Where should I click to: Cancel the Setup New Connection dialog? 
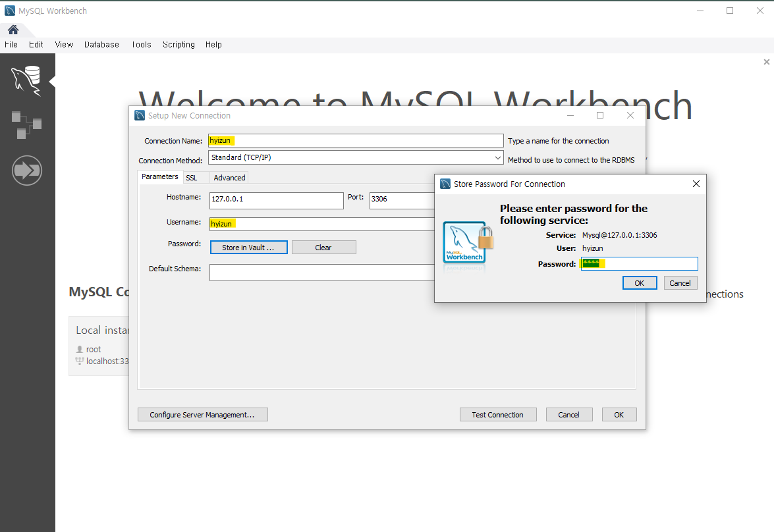pyautogui.click(x=568, y=415)
